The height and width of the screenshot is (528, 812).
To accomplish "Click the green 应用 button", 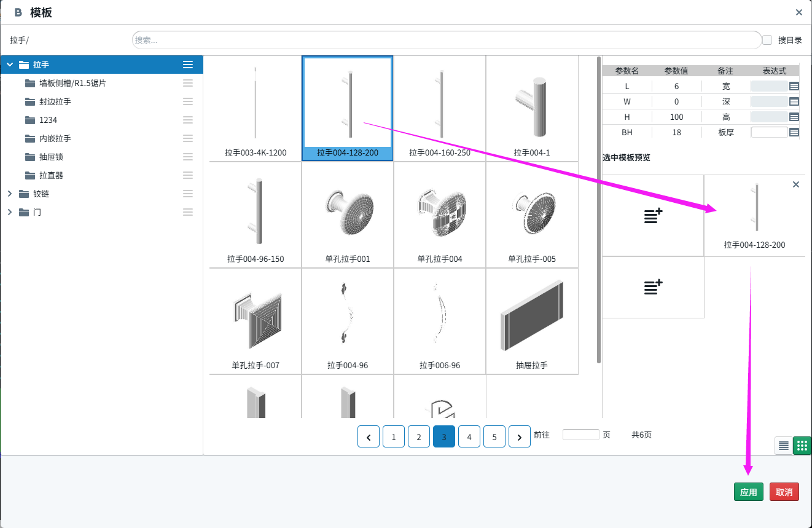I will click(748, 492).
